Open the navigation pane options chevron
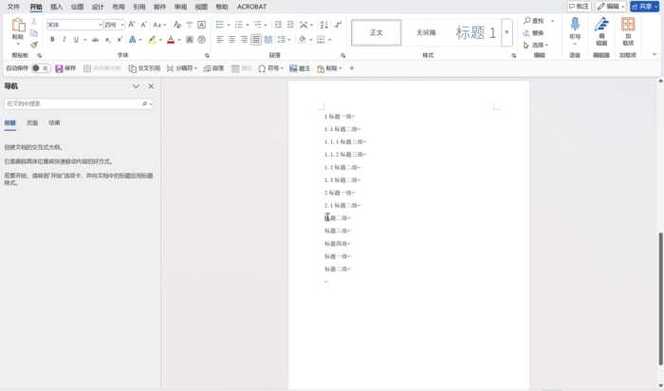This screenshot has height=391, width=664. tap(136, 86)
